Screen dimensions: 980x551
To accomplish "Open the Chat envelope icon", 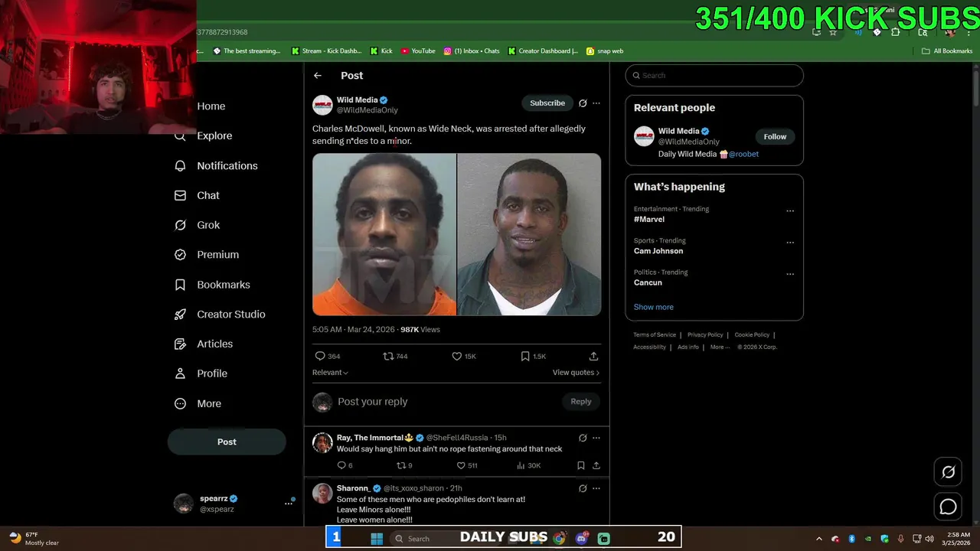I will click(x=180, y=196).
